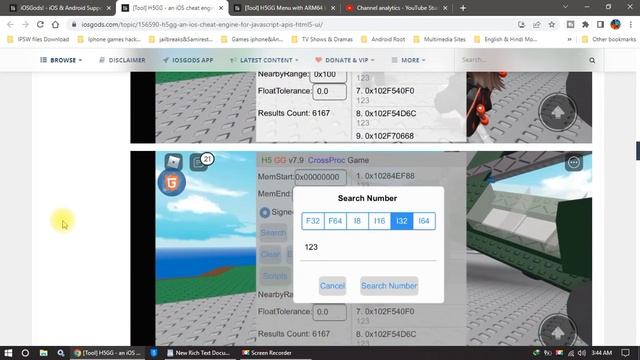Show hidden bookmarks with the double chevron
The width and height of the screenshot is (640, 360).
[569, 39]
